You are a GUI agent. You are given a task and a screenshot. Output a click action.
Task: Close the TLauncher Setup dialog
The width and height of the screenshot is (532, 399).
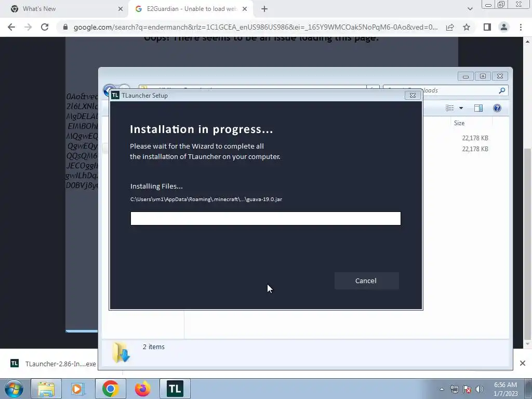tap(413, 96)
